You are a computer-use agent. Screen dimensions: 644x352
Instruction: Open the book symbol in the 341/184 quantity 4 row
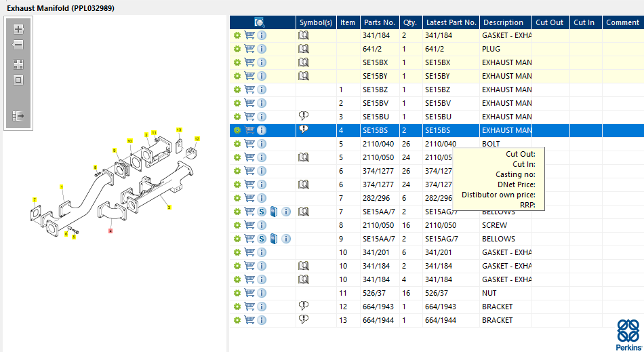pos(304,279)
